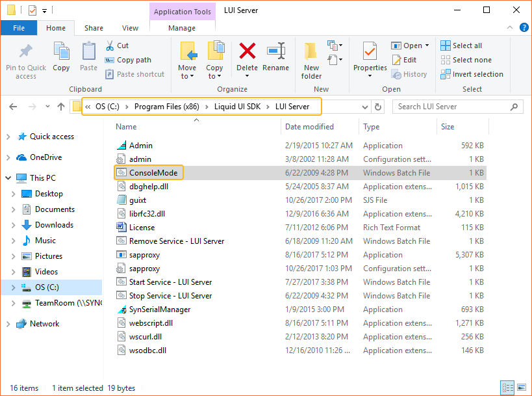Sort files by the Type column header
Screen dimensions: 532x396
371,127
